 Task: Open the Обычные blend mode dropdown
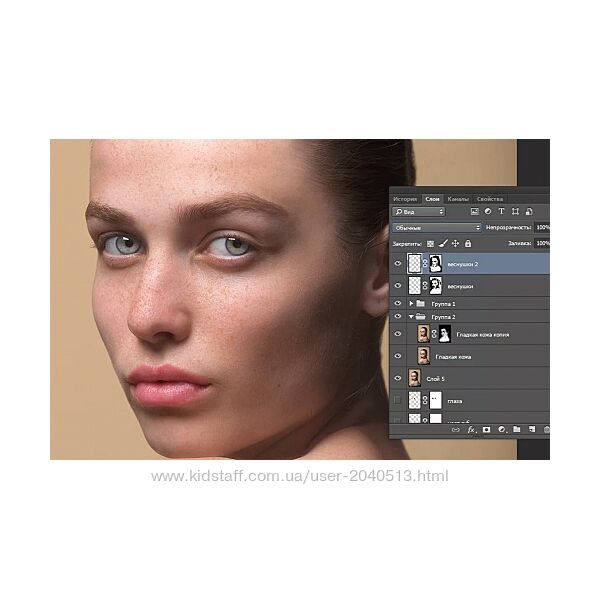coord(437,228)
